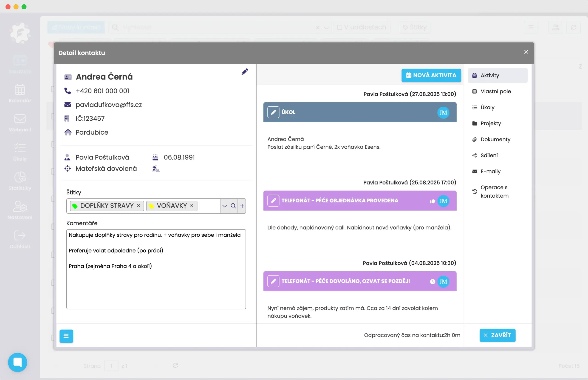Open Operace s kontaktem section
The image size is (588, 380).
494,191
